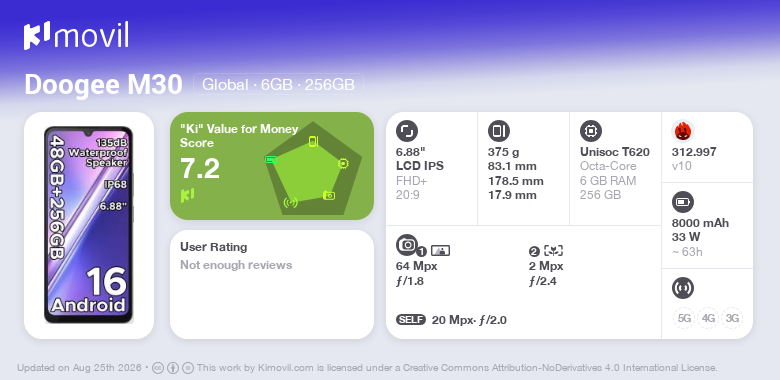Click the display screen size icon
The height and width of the screenshot is (380, 780).
[407, 131]
